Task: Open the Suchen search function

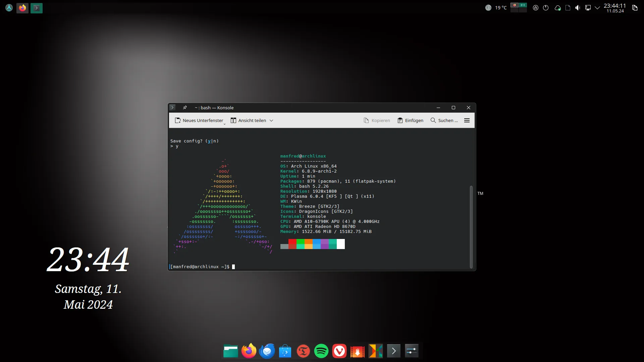Action: (444, 120)
